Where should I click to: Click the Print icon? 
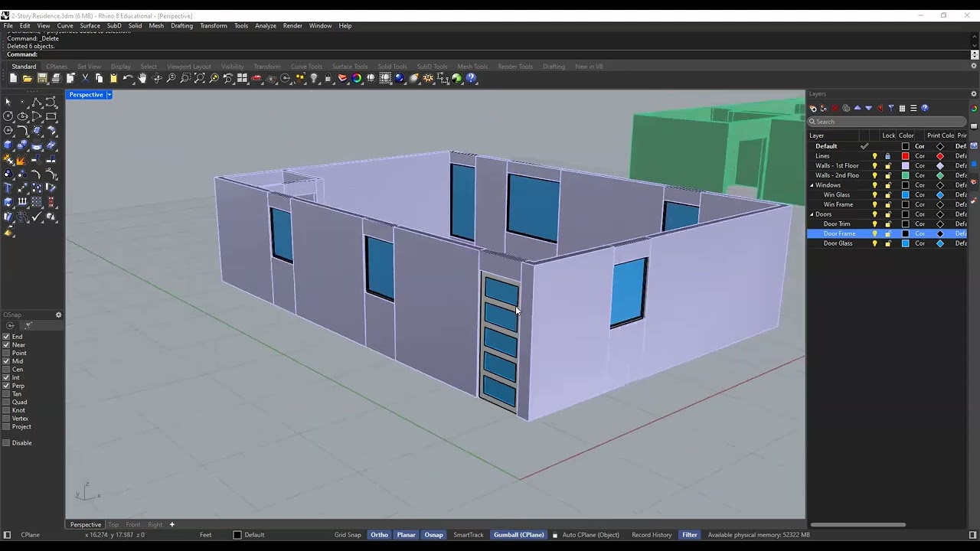tap(56, 78)
